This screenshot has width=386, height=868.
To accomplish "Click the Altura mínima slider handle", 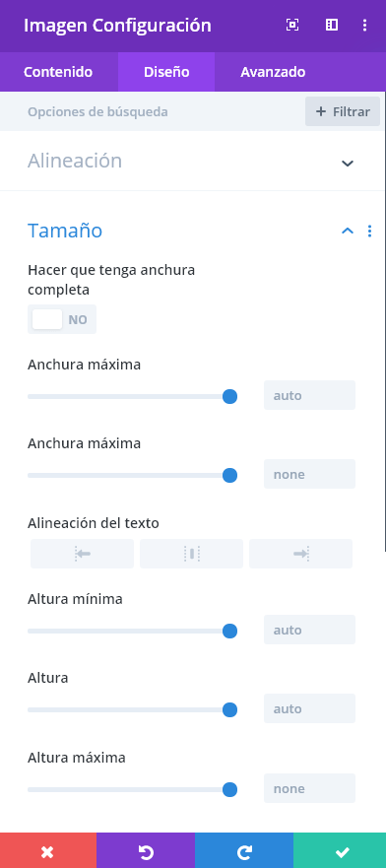I will [230, 632].
